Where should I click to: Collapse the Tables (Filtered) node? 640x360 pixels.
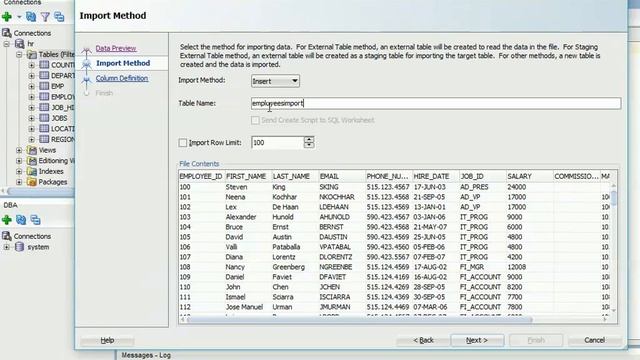pyautogui.click(x=19, y=54)
